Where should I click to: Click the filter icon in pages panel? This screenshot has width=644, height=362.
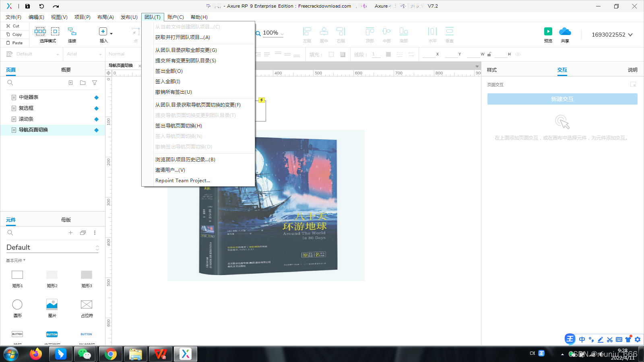pyautogui.click(x=95, y=82)
